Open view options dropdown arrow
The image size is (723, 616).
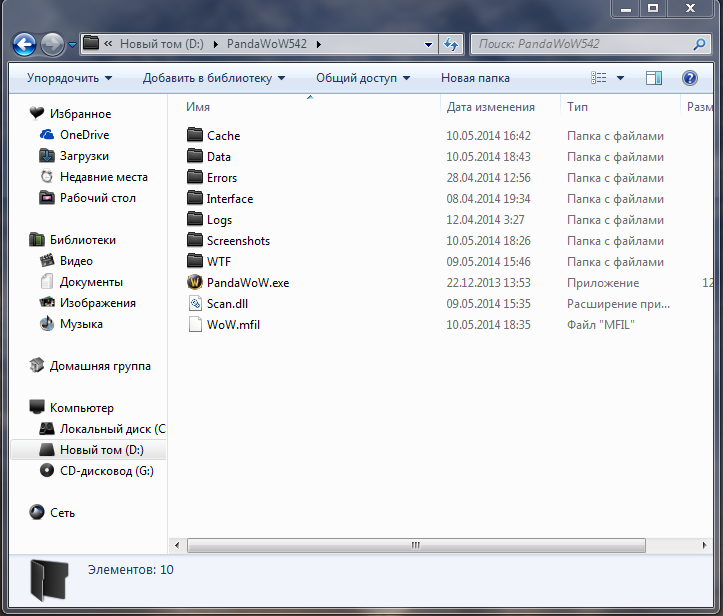pyautogui.click(x=620, y=78)
